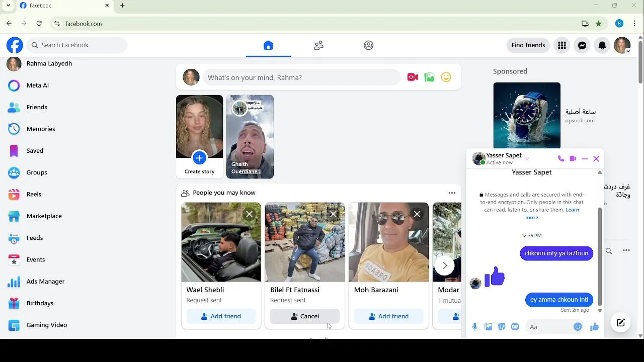644x362 pixels.
Task: Reload the page in browser
Action: coord(39,24)
